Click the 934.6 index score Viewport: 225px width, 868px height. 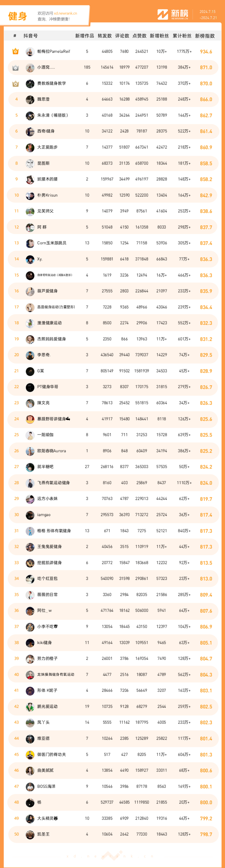(x=206, y=52)
